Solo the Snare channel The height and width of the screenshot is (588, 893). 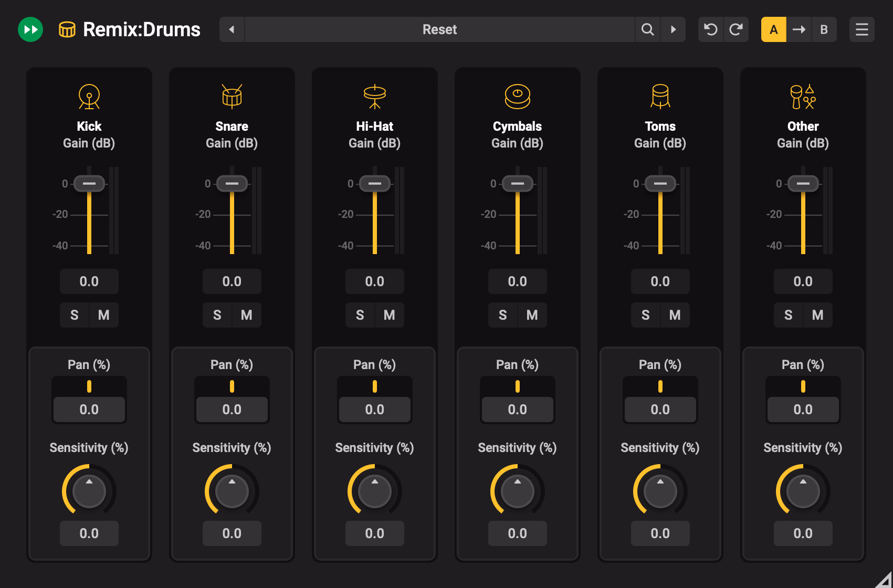click(217, 315)
